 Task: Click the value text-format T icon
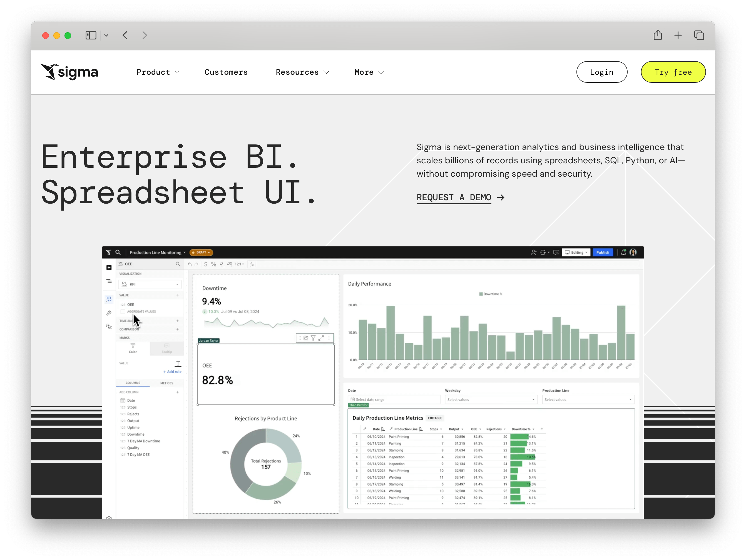[178, 364]
